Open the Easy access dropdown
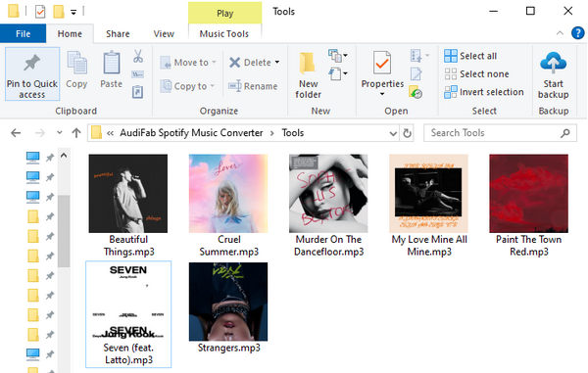The width and height of the screenshot is (588, 373). point(338,73)
